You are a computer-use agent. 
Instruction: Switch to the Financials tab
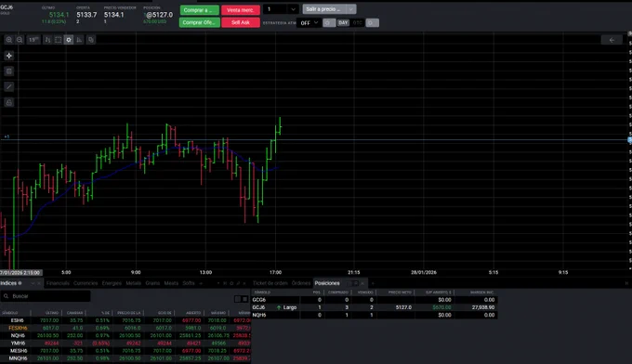(x=58, y=283)
